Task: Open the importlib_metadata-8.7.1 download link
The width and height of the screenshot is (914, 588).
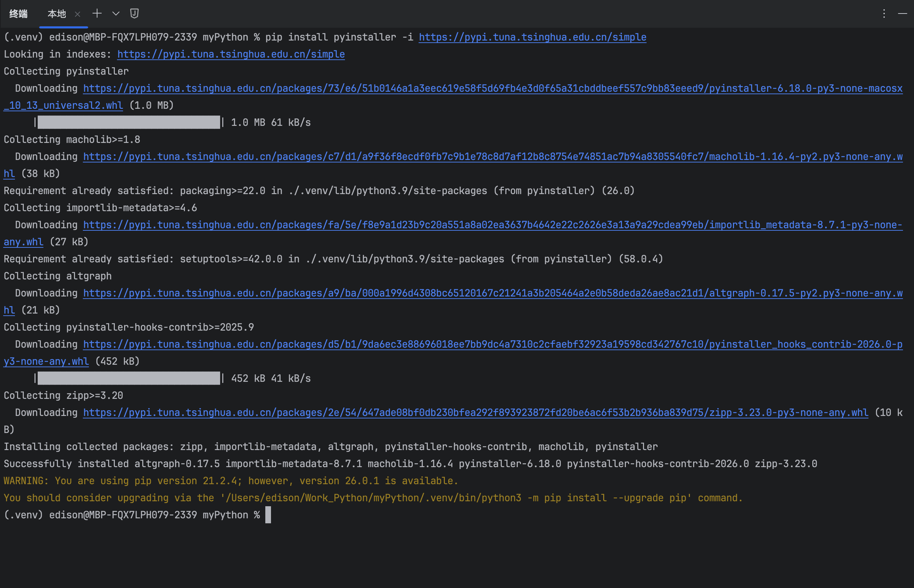Action: click(493, 225)
